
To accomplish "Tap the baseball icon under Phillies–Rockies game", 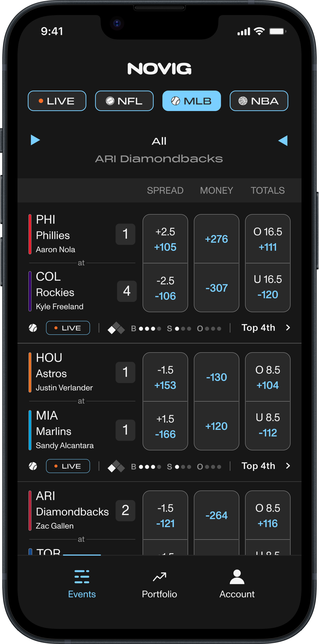I will pyautogui.click(x=33, y=328).
